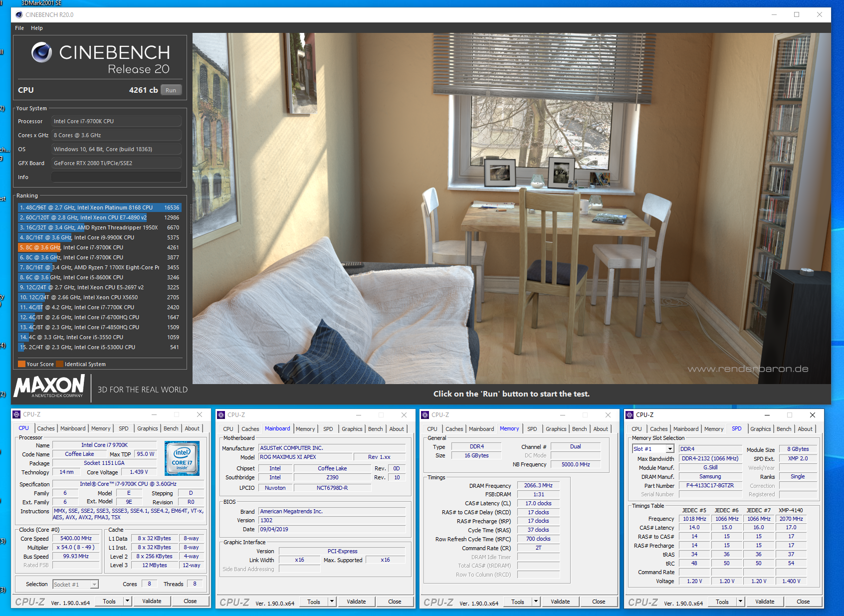Click the Identical System legend swatch
Image resolution: width=844 pixels, height=616 pixels.
60,364
